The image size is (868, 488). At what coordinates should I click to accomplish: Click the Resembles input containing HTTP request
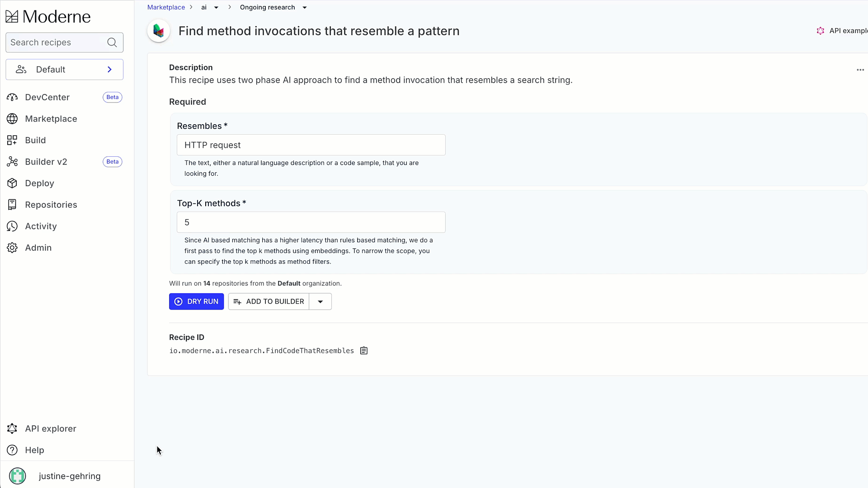[x=311, y=145]
